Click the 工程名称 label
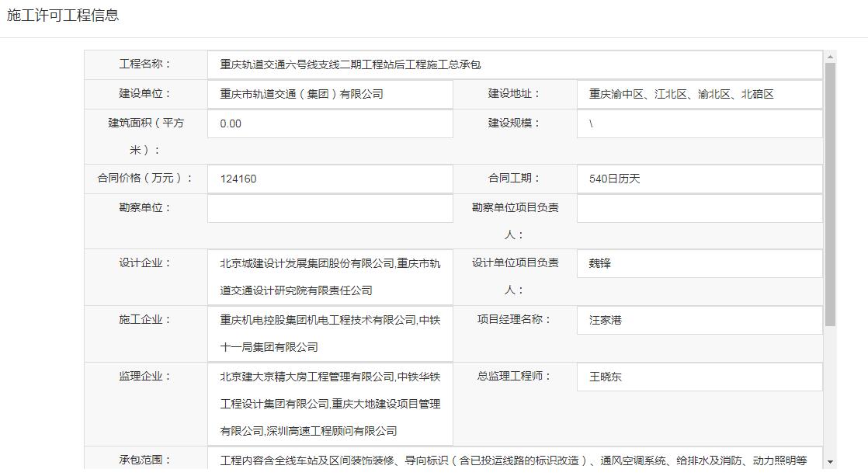The image size is (868, 476). pos(145,64)
